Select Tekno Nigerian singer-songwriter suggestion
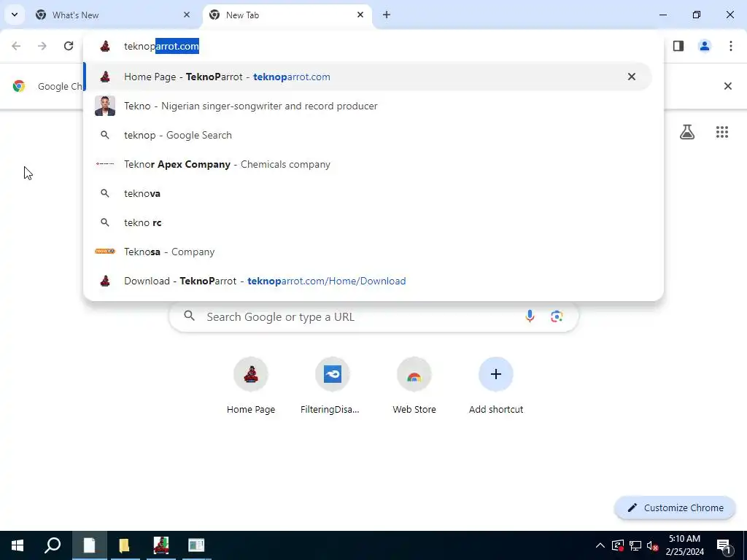 pyautogui.click(x=368, y=106)
